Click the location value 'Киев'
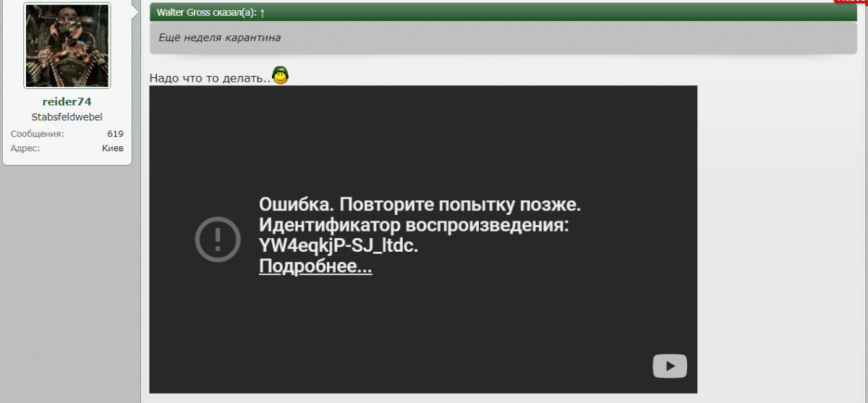This screenshot has height=403, width=868. [x=113, y=148]
